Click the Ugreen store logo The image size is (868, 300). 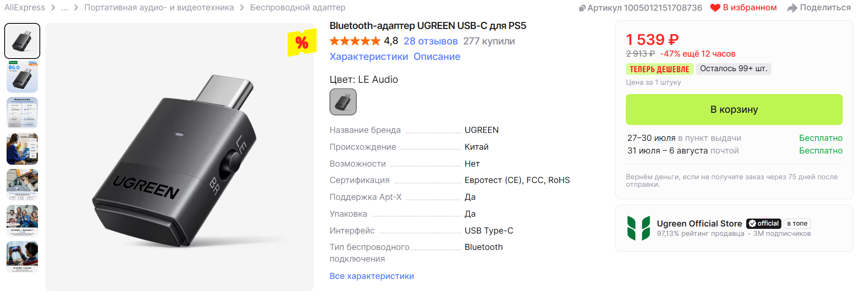pyautogui.click(x=638, y=228)
